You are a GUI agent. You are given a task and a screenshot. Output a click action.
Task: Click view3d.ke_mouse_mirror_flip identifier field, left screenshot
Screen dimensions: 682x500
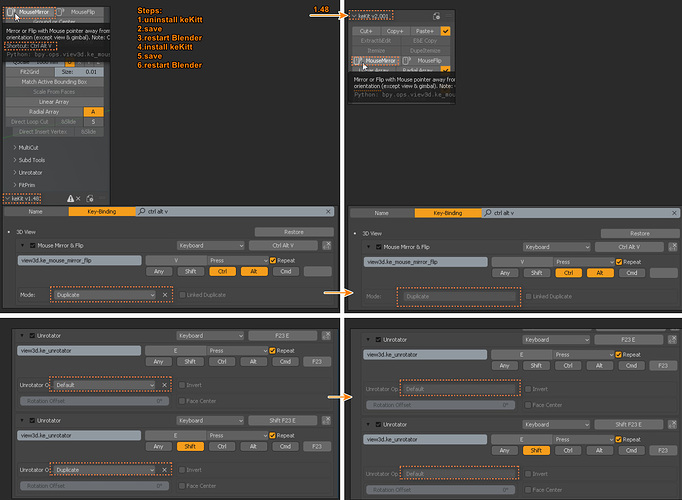[80, 260]
